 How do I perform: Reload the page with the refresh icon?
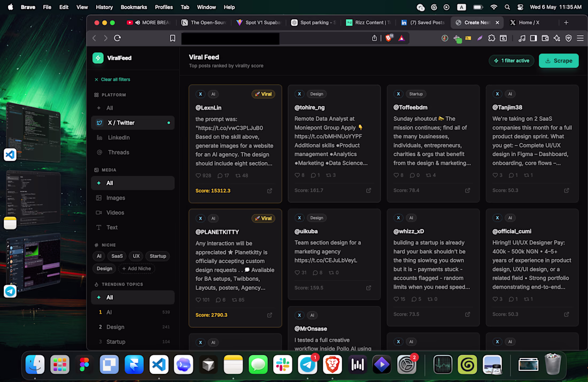(118, 38)
